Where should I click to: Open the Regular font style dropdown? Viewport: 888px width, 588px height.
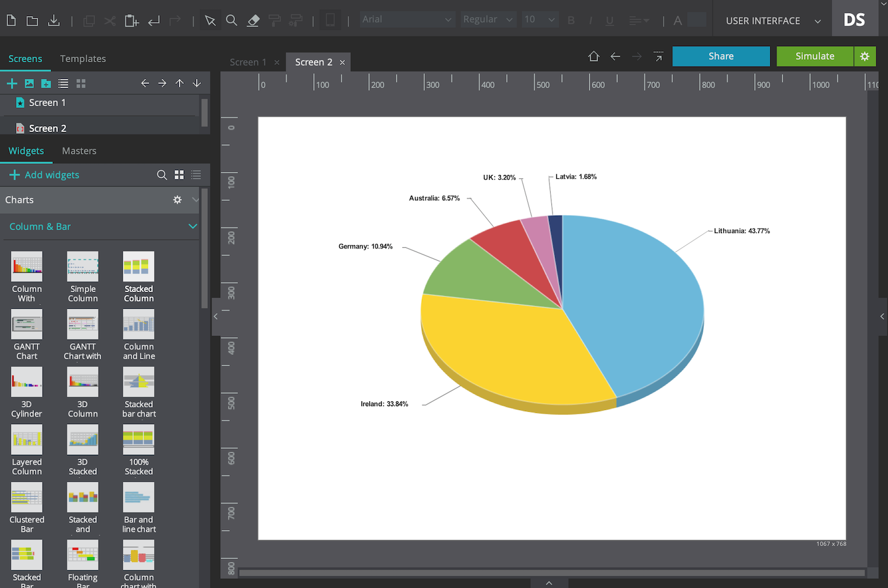tap(488, 19)
